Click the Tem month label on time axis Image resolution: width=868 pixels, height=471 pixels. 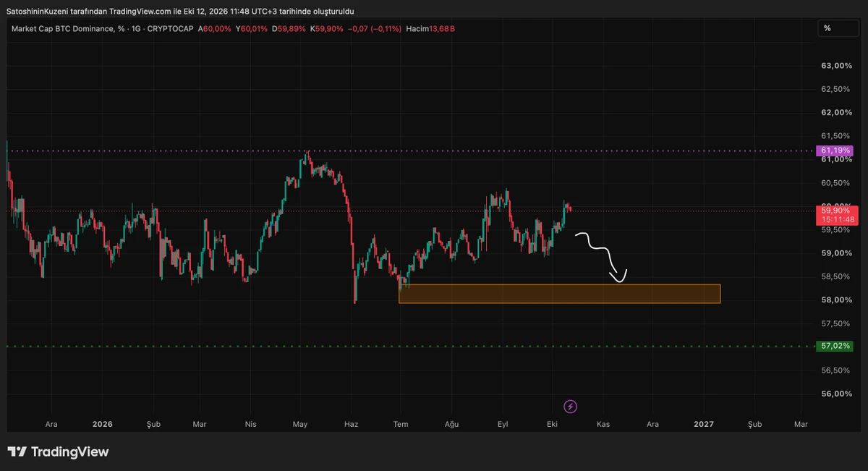tap(400, 424)
